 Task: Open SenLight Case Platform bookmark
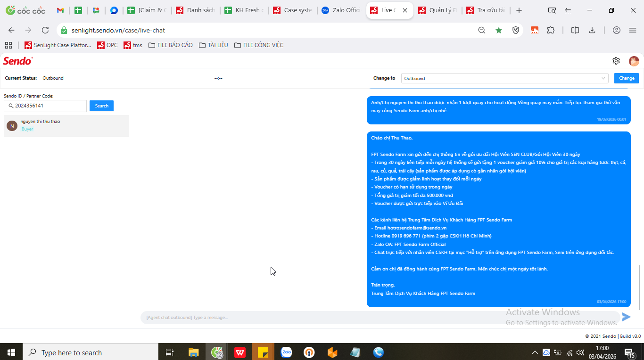click(58, 45)
